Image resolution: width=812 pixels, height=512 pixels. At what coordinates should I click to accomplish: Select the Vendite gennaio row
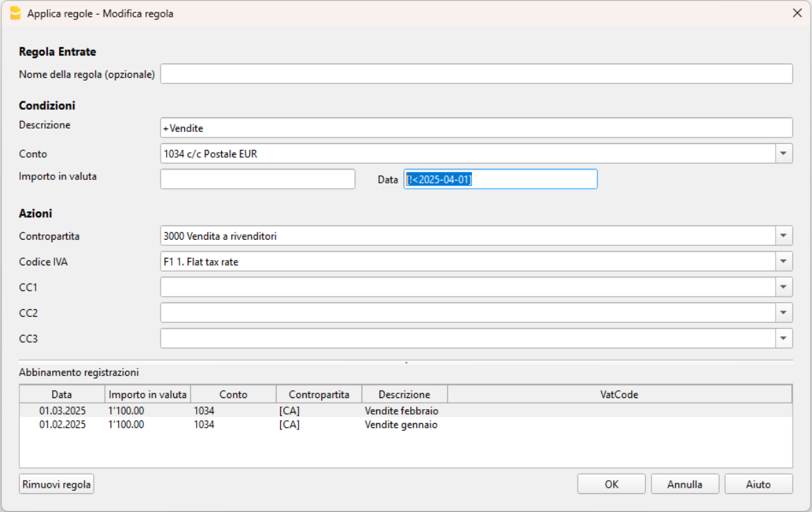pyautogui.click(x=400, y=424)
